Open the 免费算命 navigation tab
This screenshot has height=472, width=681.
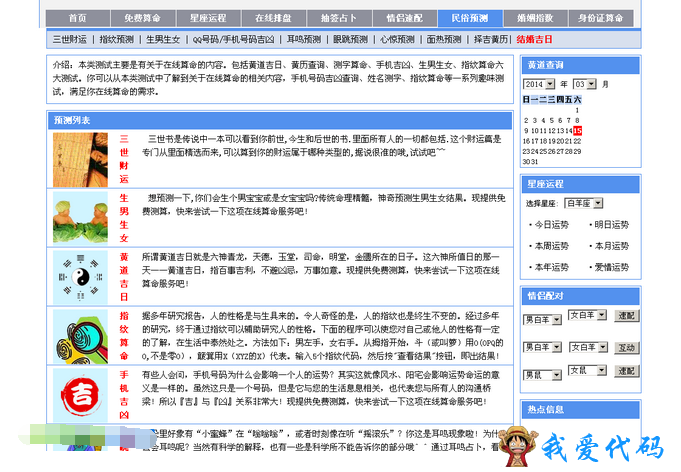click(x=143, y=18)
